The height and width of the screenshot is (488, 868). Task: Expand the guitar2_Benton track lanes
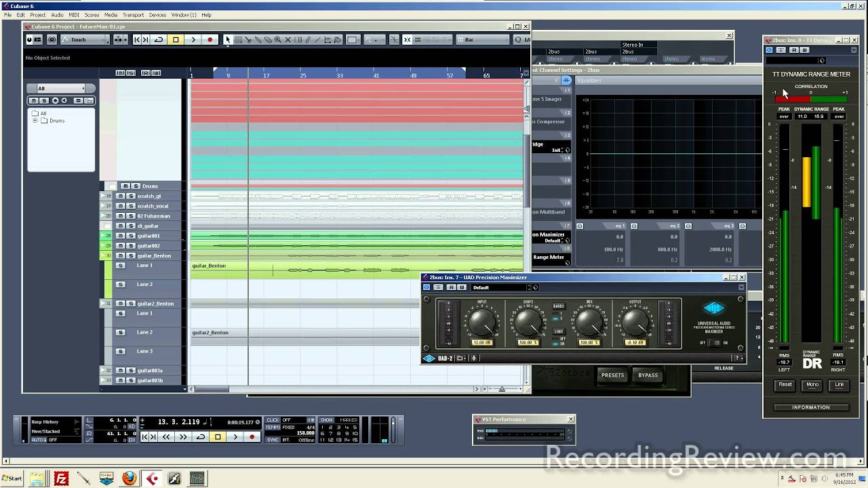pyautogui.click(x=103, y=304)
